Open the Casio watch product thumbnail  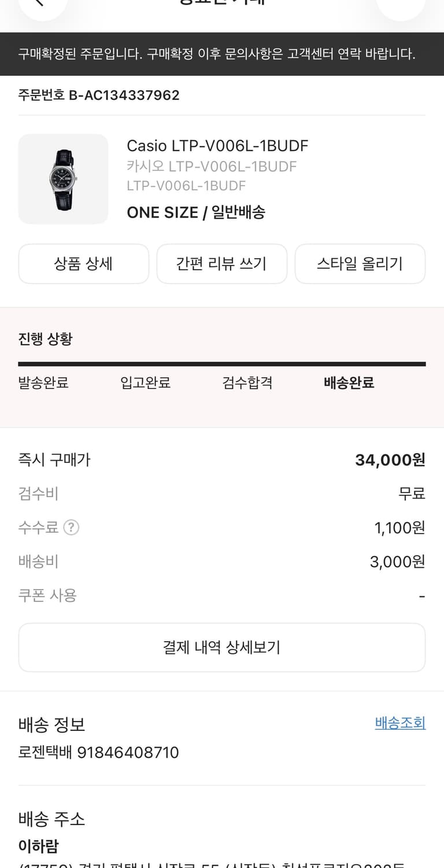click(x=64, y=179)
